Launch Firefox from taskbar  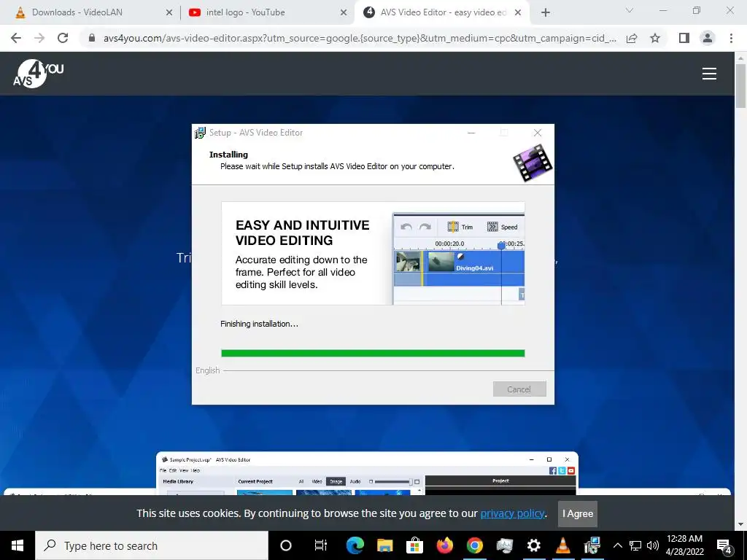click(444, 545)
